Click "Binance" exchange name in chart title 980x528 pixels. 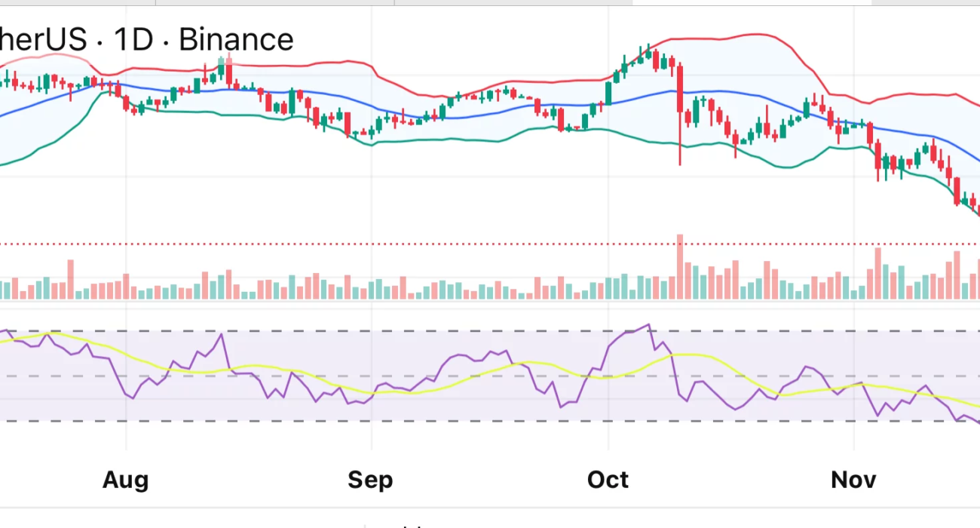(x=236, y=39)
